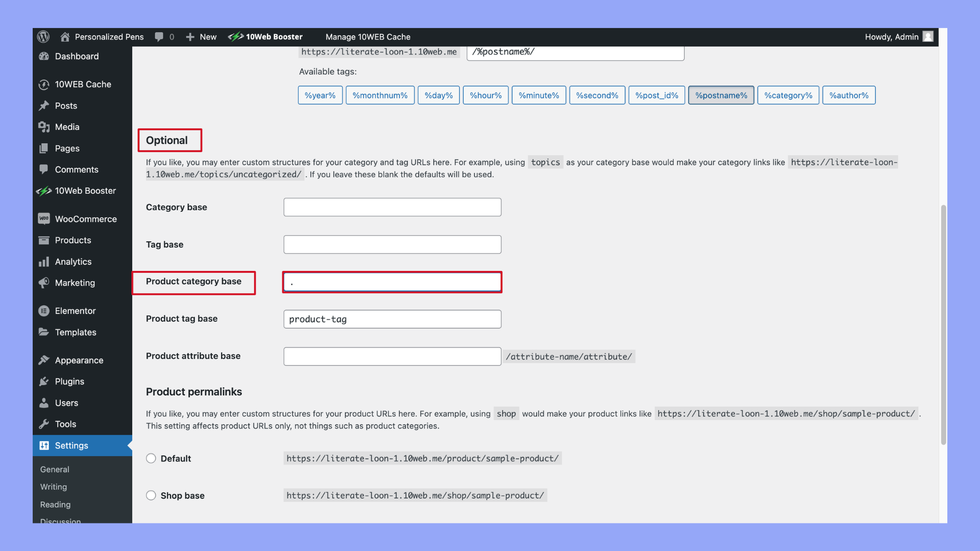Click the Media sidebar icon
Viewport: 980px width, 551px height.
(x=44, y=127)
